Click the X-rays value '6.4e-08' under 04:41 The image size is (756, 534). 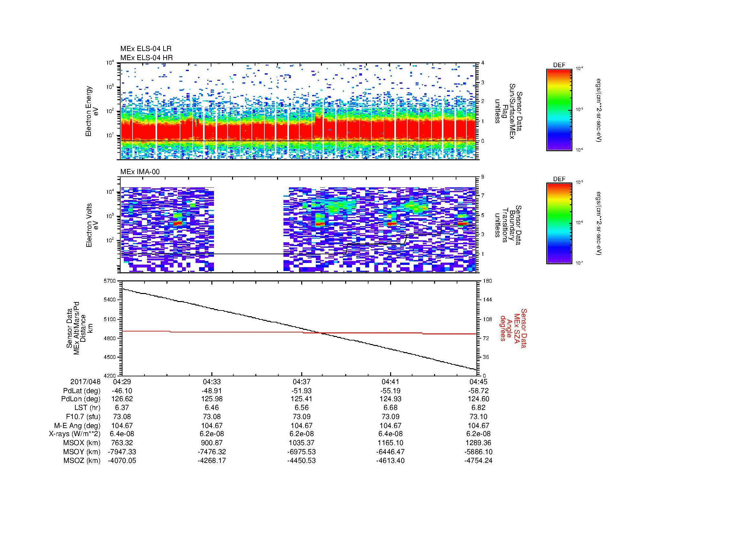click(x=390, y=434)
